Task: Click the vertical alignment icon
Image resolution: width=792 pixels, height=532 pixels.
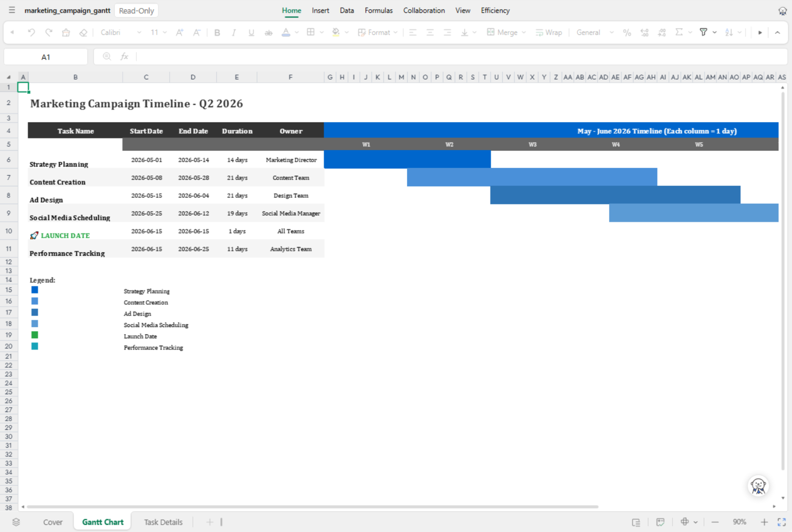Action: pyautogui.click(x=464, y=32)
